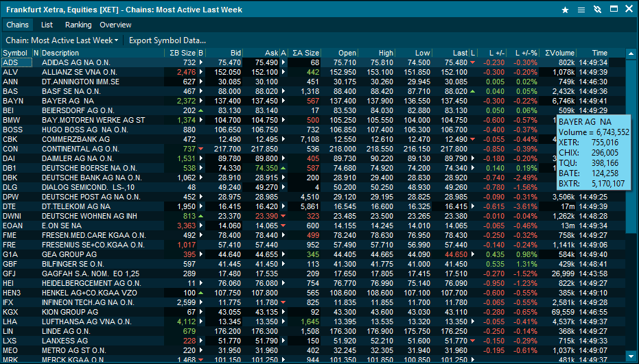Open the Chain: Most Active Last Week dropdown

coord(62,40)
